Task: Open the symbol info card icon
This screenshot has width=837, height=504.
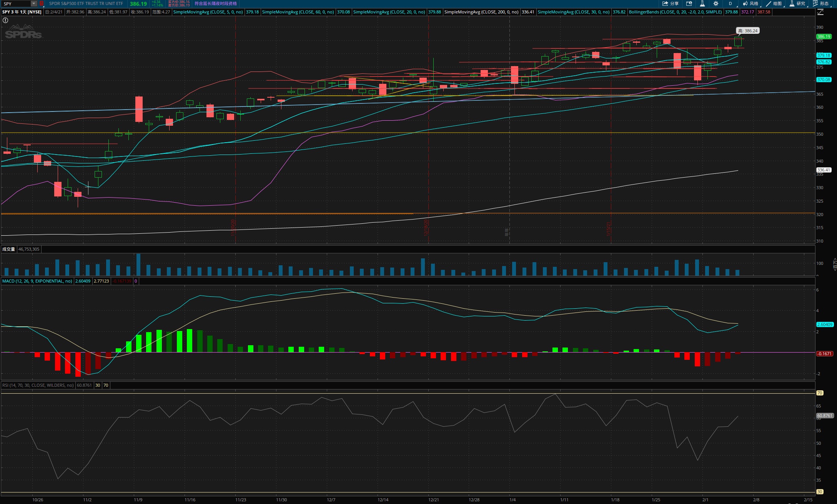Action: (x=689, y=3)
